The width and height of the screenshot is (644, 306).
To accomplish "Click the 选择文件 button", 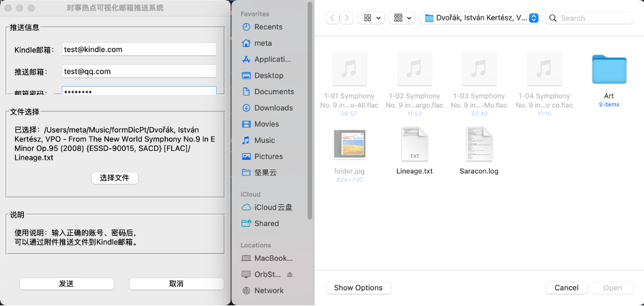I will (115, 178).
